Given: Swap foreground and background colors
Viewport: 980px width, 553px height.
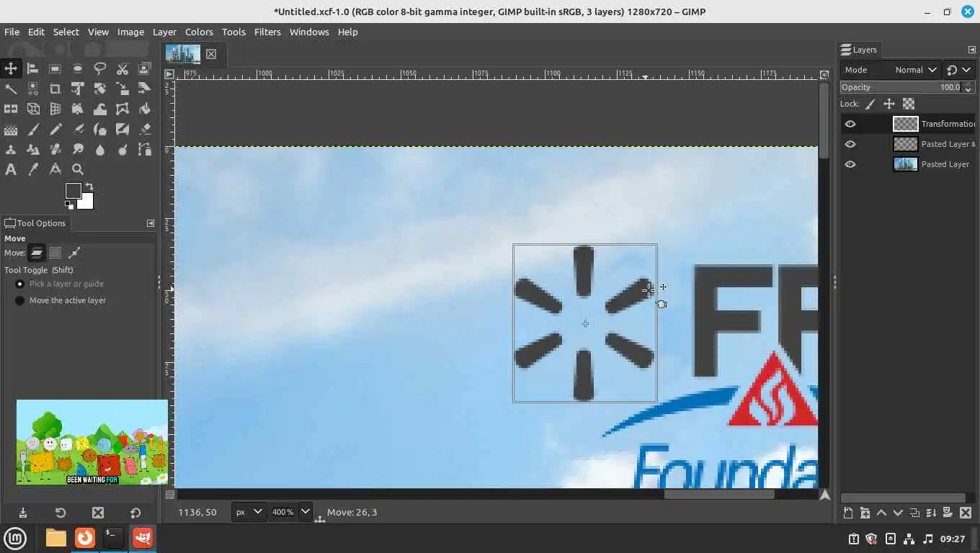Looking at the screenshot, I should 89,186.
